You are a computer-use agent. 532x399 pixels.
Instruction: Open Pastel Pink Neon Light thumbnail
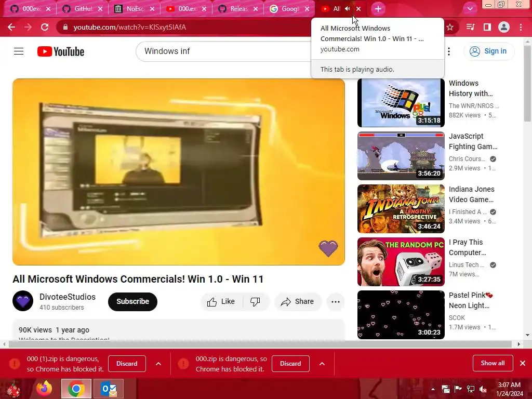click(401, 314)
